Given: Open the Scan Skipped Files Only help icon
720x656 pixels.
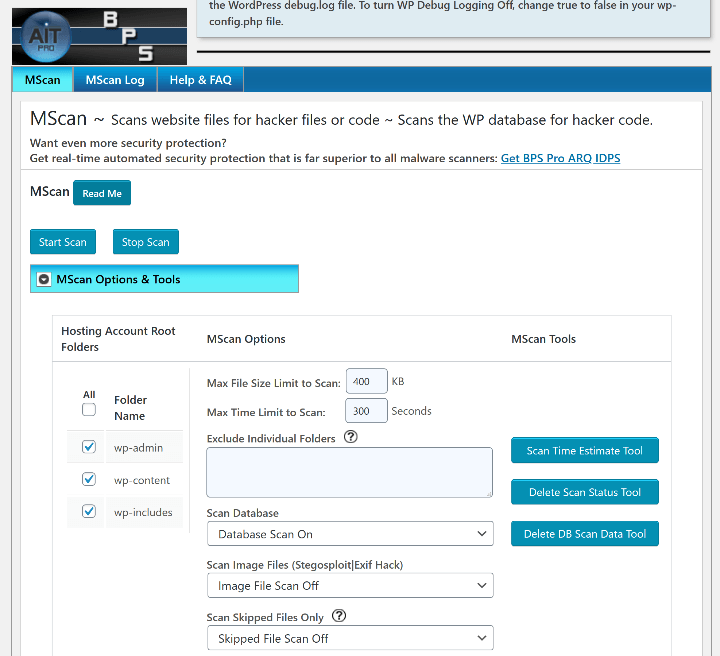Looking at the screenshot, I should (x=339, y=616).
